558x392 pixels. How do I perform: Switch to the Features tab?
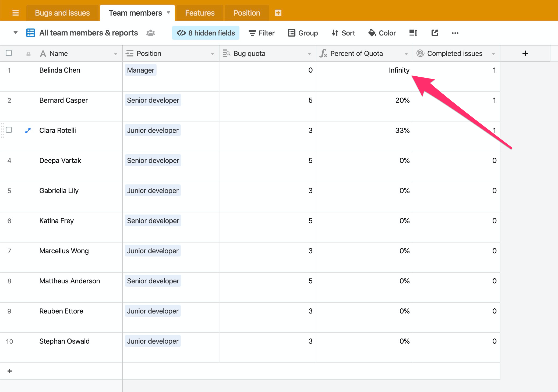(199, 12)
